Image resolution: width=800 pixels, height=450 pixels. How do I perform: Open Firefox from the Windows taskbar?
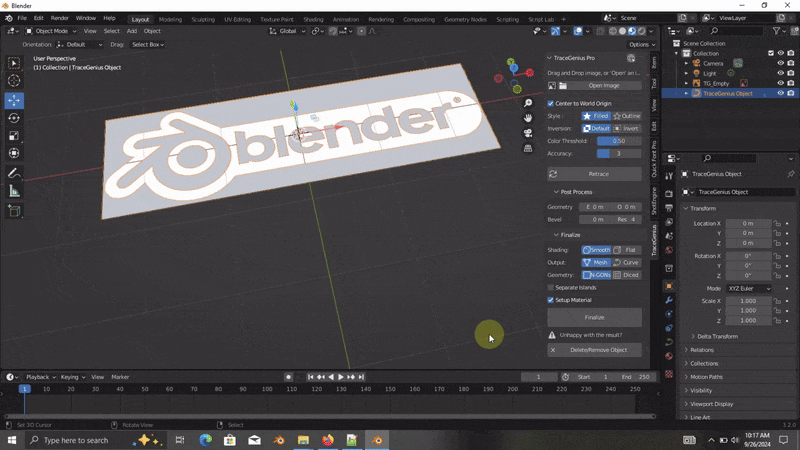328,440
